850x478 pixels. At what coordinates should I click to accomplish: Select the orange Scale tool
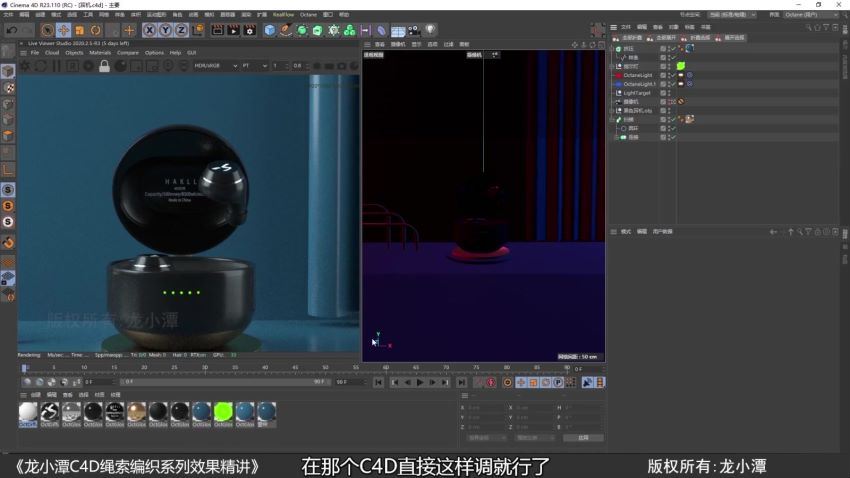tap(80, 30)
